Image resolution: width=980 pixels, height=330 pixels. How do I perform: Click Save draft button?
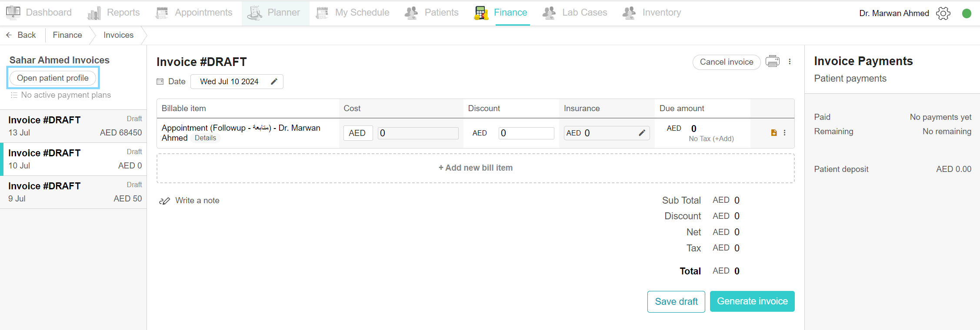676,301
